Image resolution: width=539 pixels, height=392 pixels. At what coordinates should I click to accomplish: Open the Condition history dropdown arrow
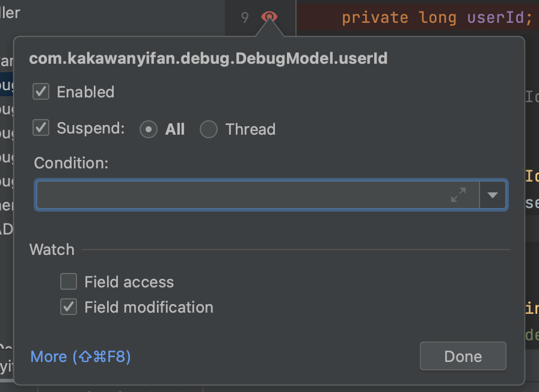point(493,195)
